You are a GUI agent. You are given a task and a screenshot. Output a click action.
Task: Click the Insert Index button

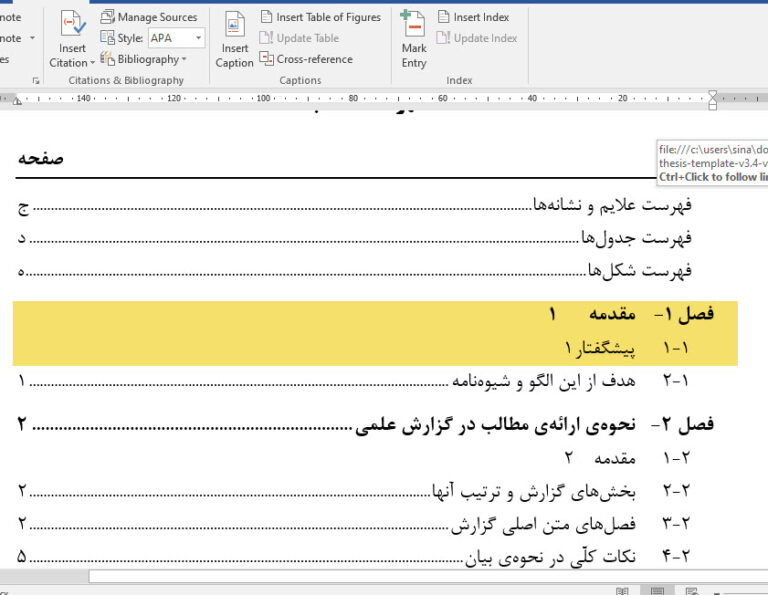click(473, 17)
